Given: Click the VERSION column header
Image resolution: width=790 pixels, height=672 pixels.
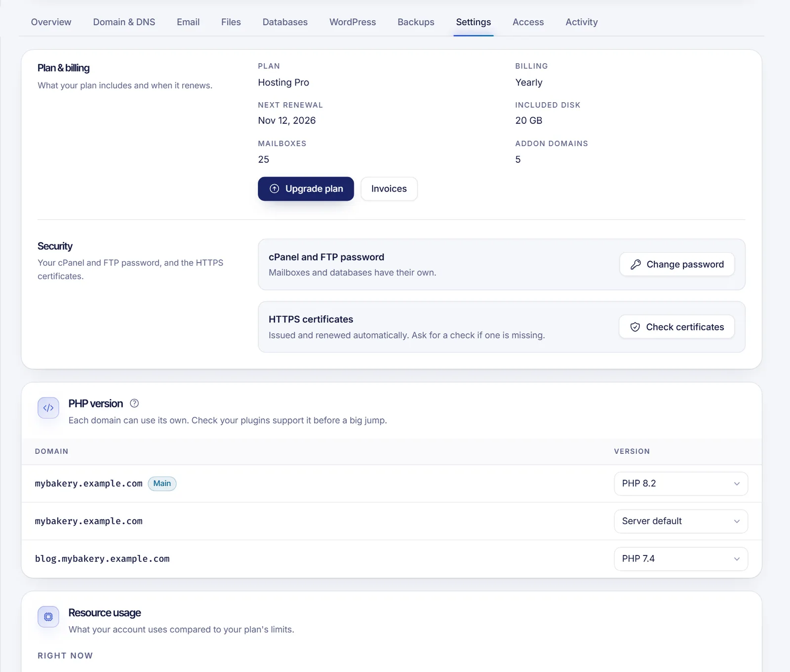Looking at the screenshot, I should (632, 451).
